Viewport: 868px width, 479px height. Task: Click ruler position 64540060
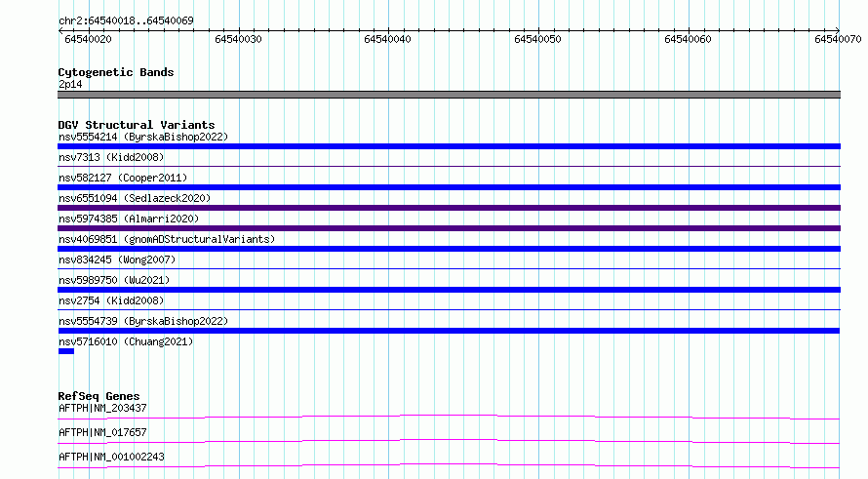688,39
